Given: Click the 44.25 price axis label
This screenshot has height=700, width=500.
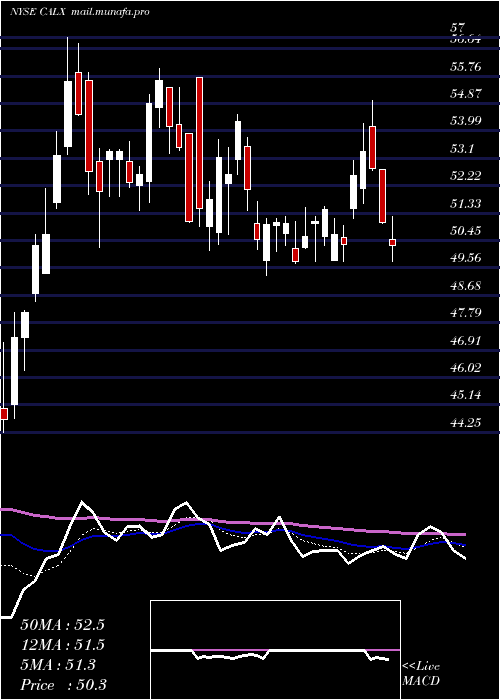Looking at the screenshot, I should click(x=466, y=422).
